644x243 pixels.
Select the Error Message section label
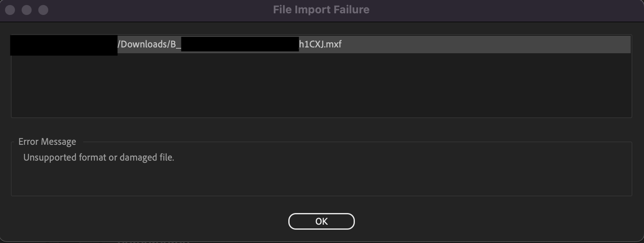pyautogui.click(x=47, y=141)
